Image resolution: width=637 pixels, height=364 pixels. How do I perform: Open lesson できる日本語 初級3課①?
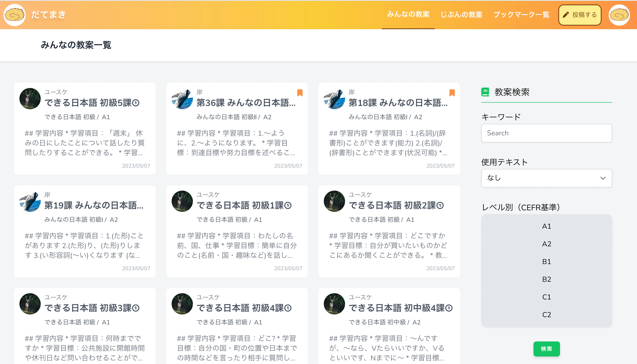click(x=92, y=308)
